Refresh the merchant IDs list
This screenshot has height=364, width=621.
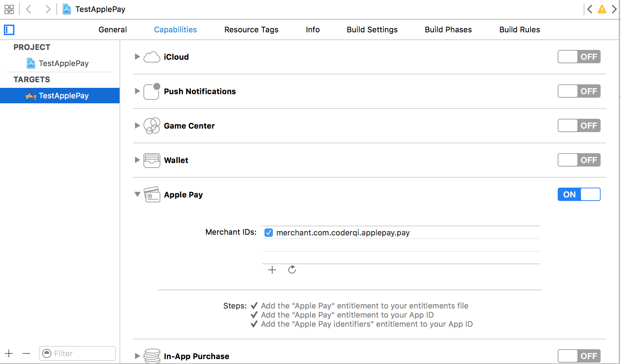pos(292,270)
